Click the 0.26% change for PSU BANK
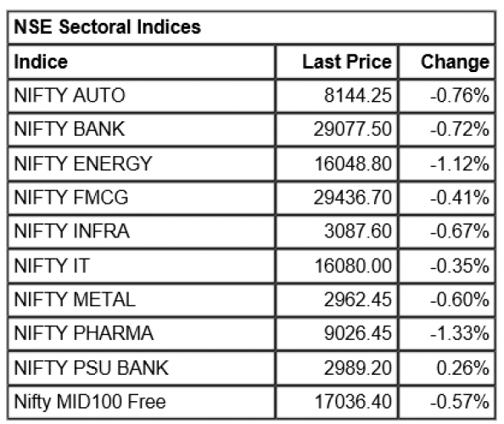The width and height of the screenshot is (504, 424). (462, 368)
